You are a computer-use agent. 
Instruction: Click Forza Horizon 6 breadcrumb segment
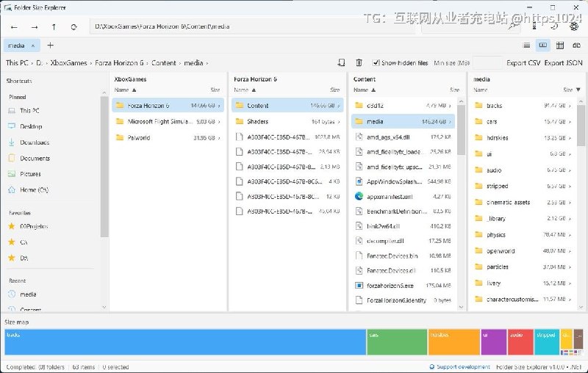pos(119,63)
